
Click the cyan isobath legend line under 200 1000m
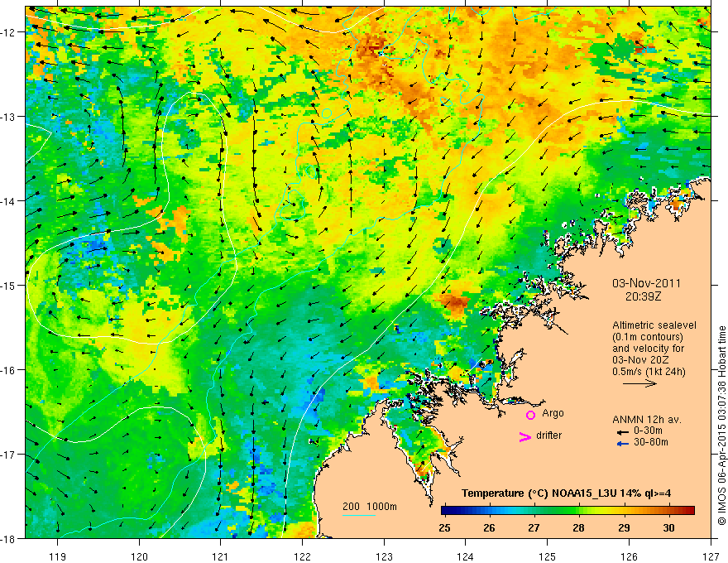tap(359, 515)
